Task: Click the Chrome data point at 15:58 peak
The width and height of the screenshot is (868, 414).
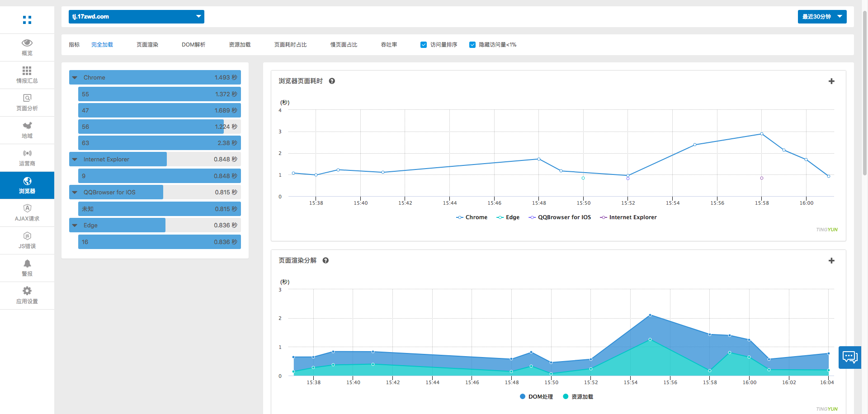Action: pos(762,134)
